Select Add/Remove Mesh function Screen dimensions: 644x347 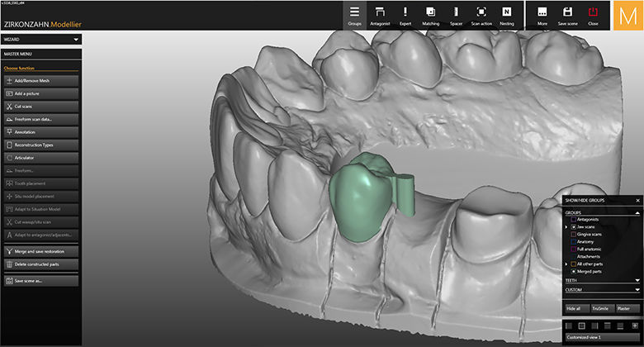(41, 81)
